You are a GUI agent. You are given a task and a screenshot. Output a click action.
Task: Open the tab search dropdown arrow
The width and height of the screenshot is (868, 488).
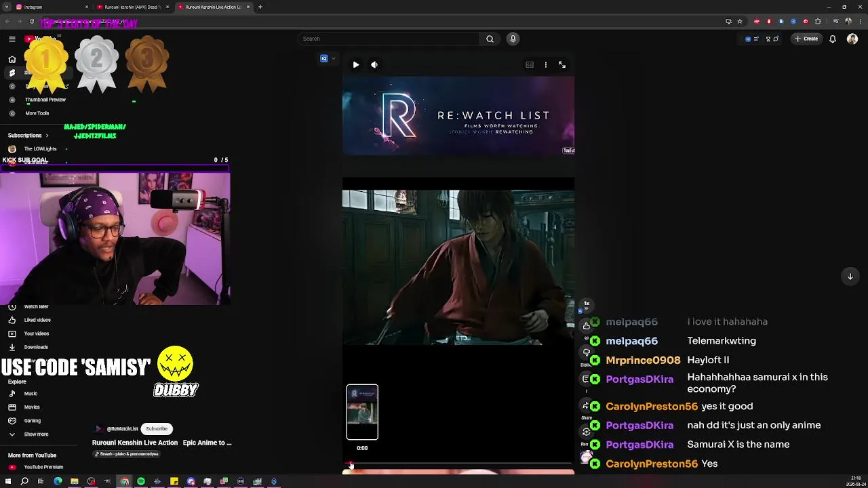7,7
